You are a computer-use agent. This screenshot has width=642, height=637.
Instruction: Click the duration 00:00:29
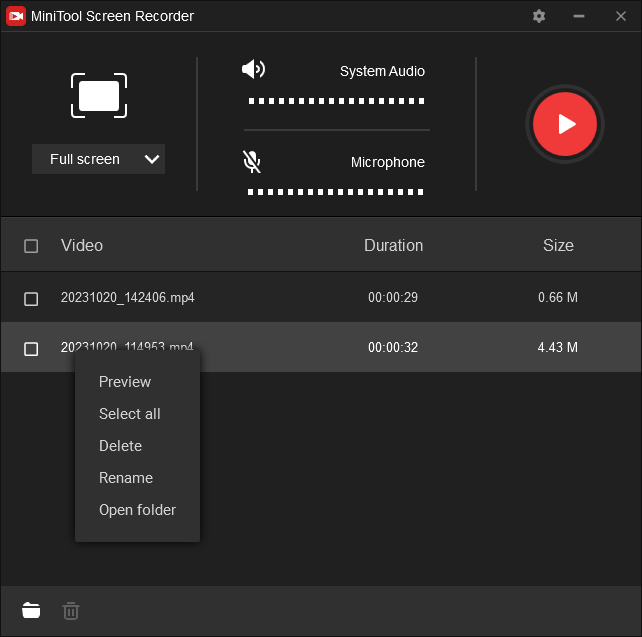click(x=393, y=297)
